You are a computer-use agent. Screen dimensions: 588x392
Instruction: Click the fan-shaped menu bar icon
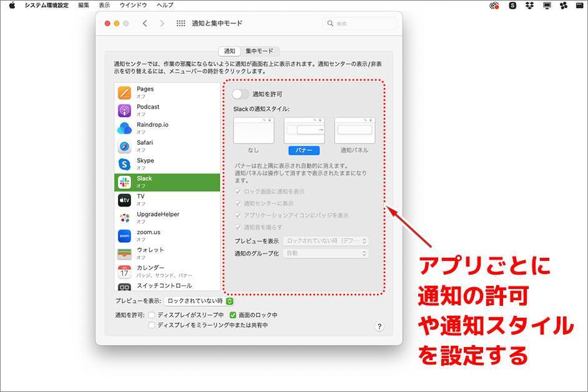[x=563, y=5]
